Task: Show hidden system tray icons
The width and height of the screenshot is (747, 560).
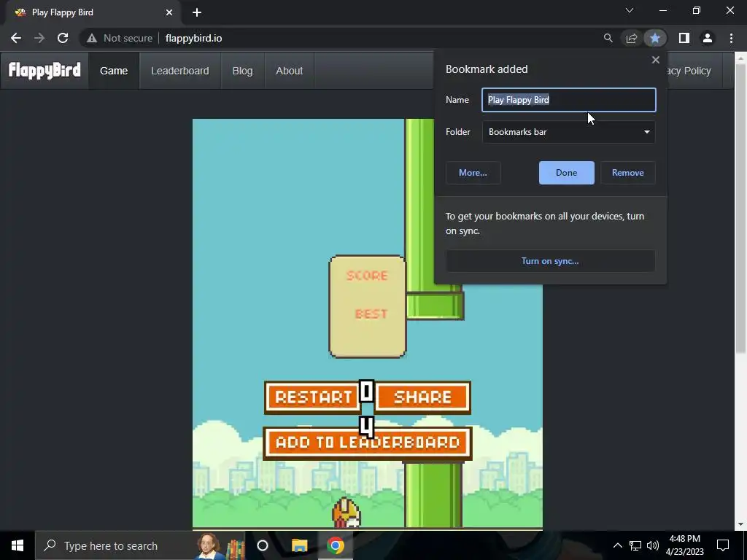Action: click(x=617, y=545)
